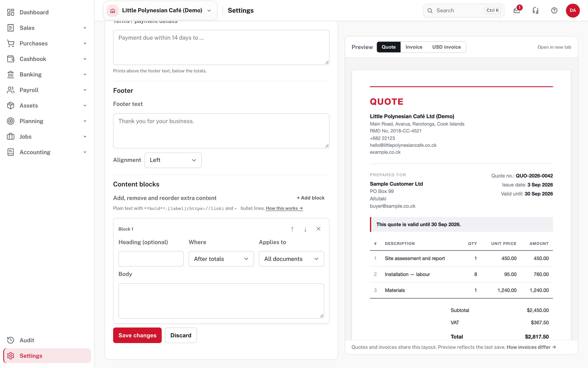Open the notifications inbox icon
The width and height of the screenshot is (588, 368).
point(517,10)
